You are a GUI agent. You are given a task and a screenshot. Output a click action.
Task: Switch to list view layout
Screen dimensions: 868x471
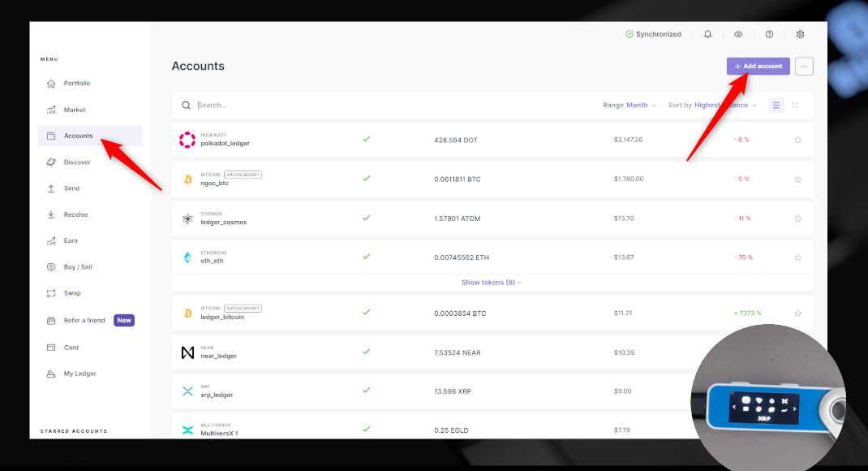point(776,106)
